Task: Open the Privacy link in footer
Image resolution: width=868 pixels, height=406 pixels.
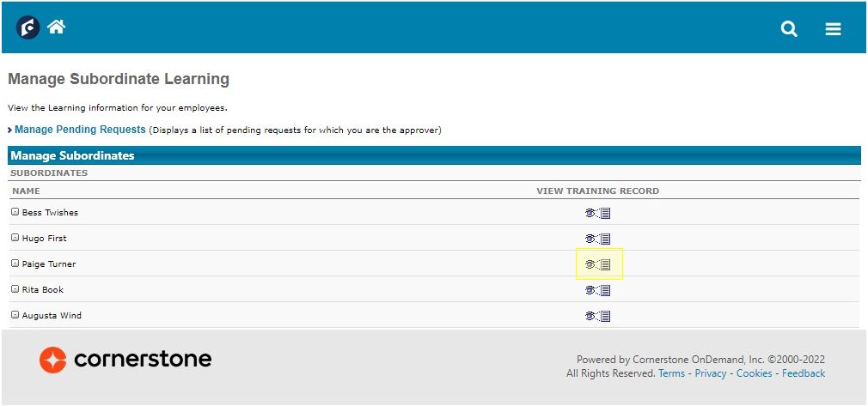Action: (x=711, y=373)
